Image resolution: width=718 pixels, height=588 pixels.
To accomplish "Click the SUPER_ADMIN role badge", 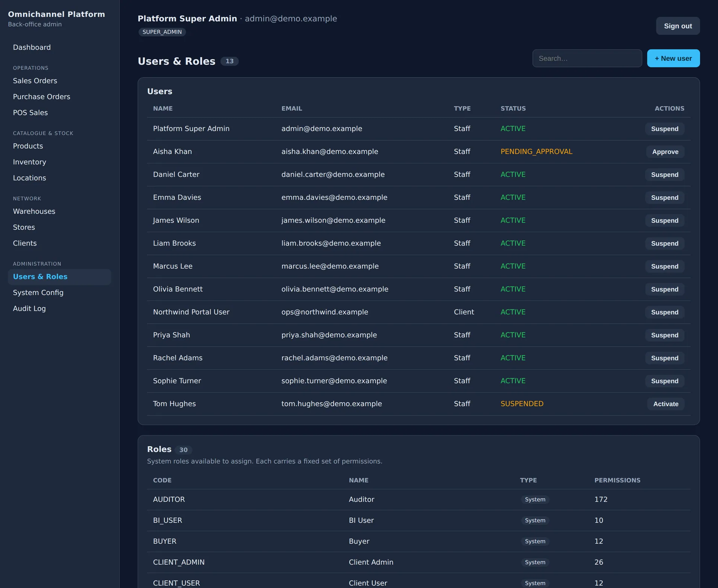I will pyautogui.click(x=162, y=32).
